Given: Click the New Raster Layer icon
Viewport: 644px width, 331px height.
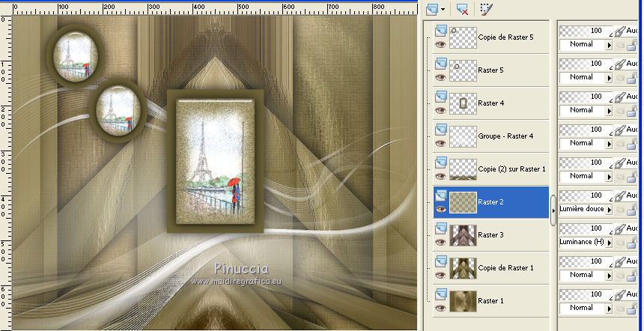Looking at the screenshot, I should coord(432,9).
